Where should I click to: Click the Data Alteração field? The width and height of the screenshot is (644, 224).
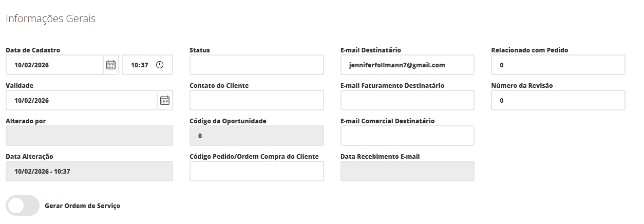(x=89, y=171)
